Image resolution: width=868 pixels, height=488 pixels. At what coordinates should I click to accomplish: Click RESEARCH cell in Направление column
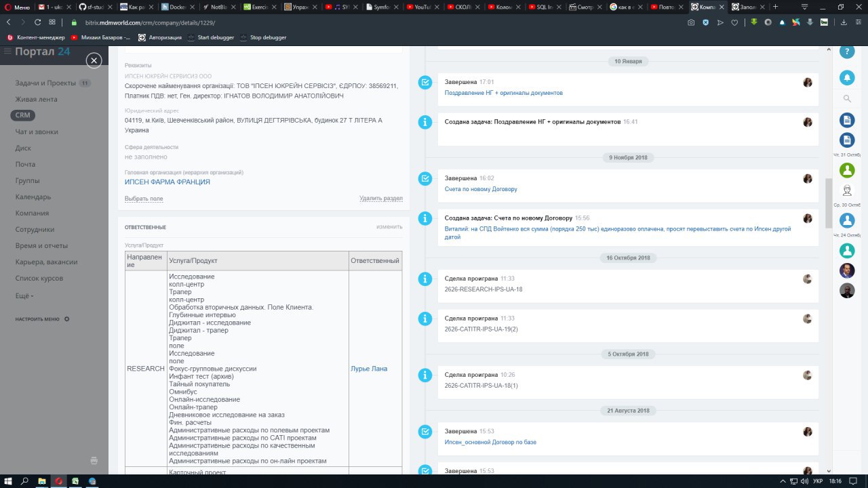tap(146, 369)
